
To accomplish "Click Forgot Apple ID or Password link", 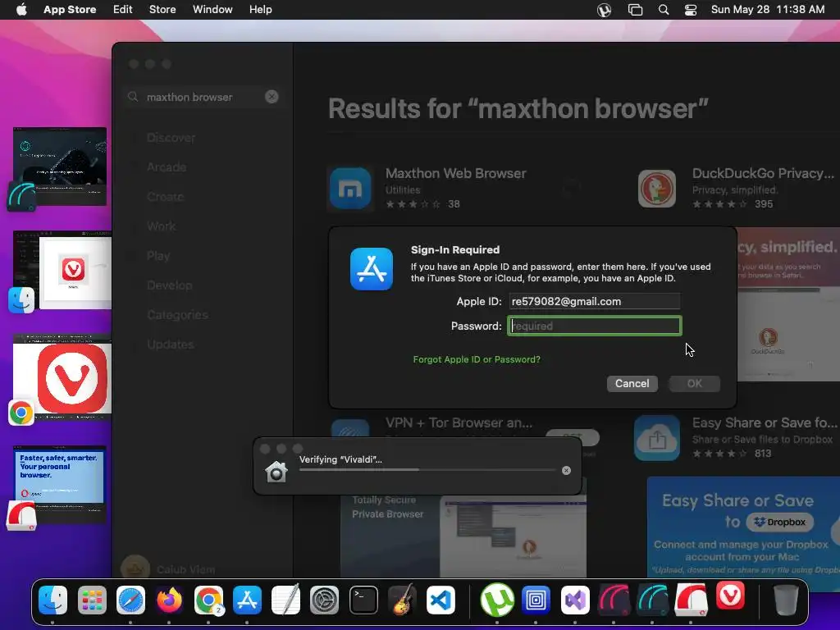I will pyautogui.click(x=477, y=359).
